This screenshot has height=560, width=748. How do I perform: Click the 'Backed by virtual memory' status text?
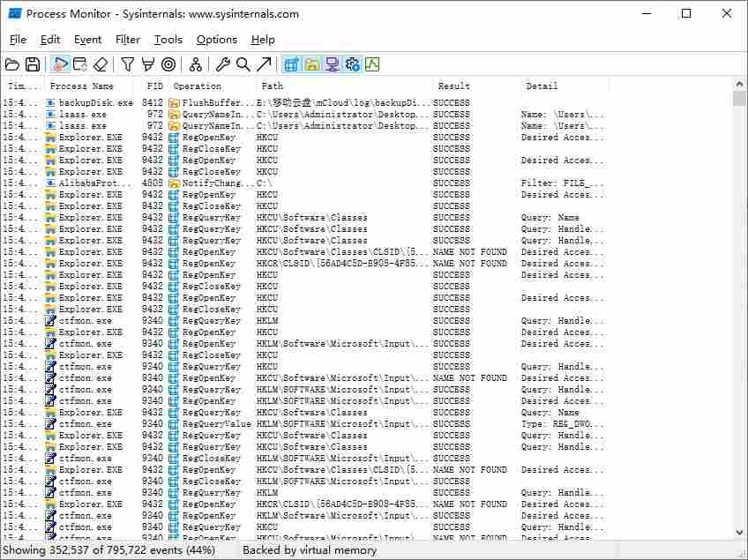[x=310, y=550]
